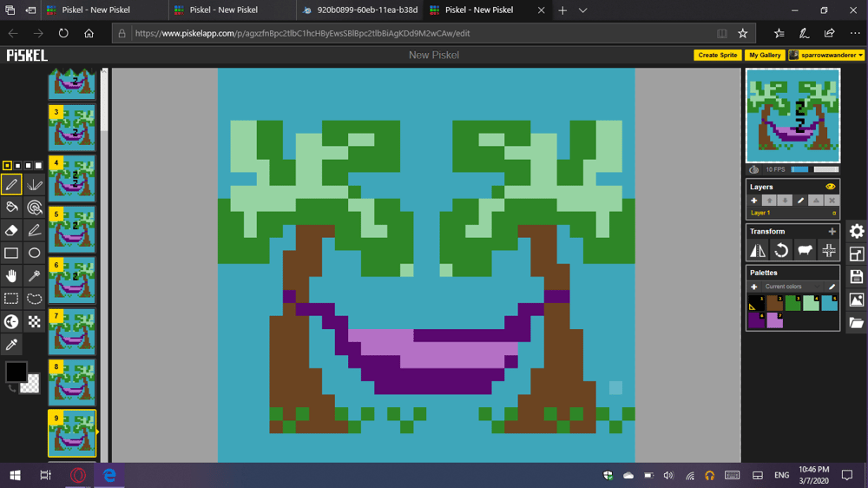Pick the dark green palette color
The height and width of the screenshot is (488, 868).
click(792, 303)
